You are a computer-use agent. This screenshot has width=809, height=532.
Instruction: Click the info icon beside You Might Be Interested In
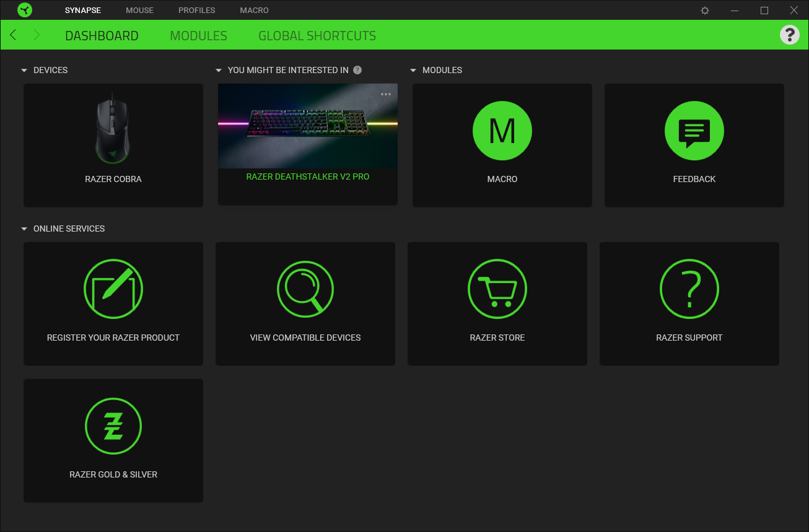pos(357,70)
